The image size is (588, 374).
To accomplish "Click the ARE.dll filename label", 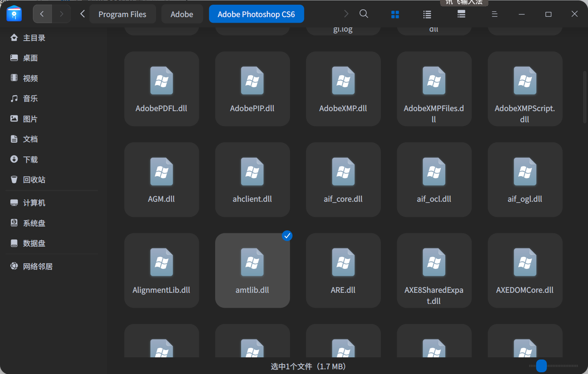I will tap(343, 290).
